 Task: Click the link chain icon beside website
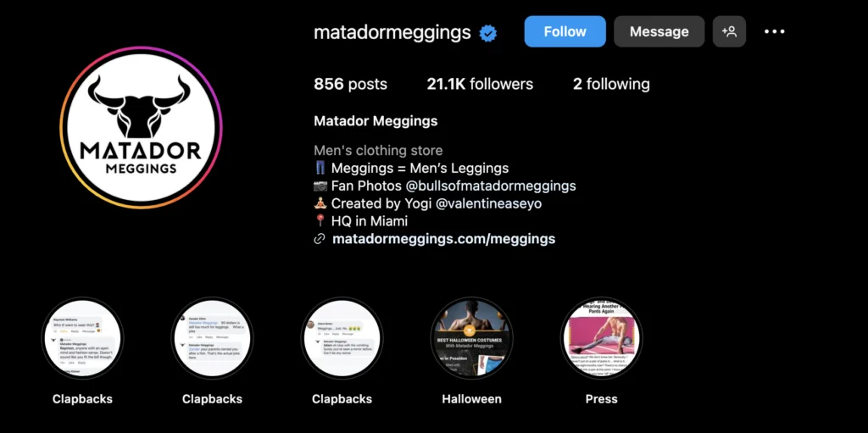click(x=320, y=239)
